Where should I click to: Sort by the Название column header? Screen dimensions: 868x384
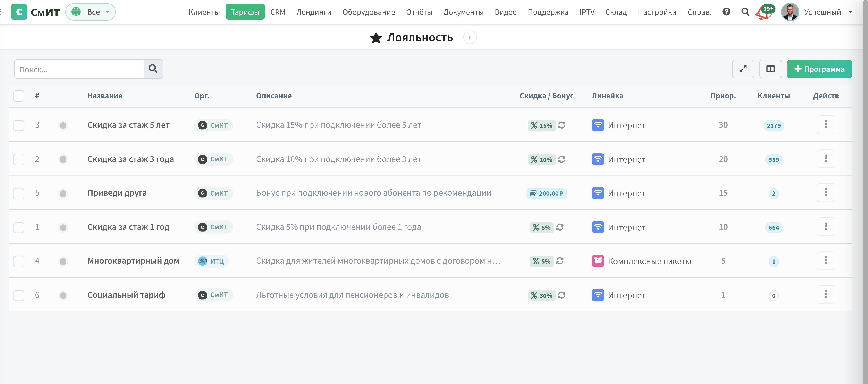coord(105,96)
